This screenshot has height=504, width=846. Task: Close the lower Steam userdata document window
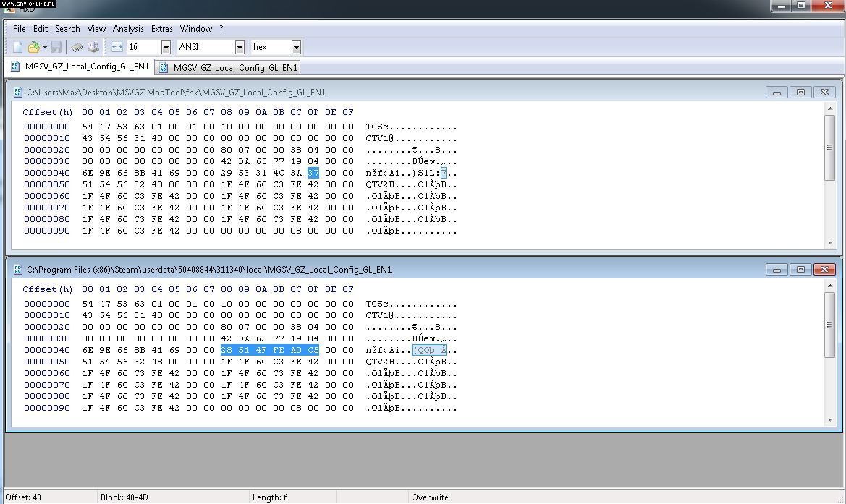point(824,270)
